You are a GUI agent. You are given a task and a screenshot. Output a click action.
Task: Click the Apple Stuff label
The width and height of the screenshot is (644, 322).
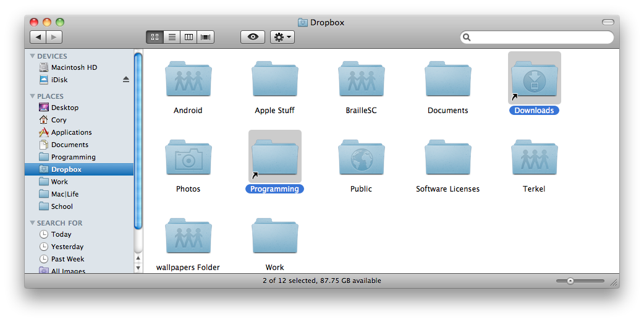coord(275,111)
